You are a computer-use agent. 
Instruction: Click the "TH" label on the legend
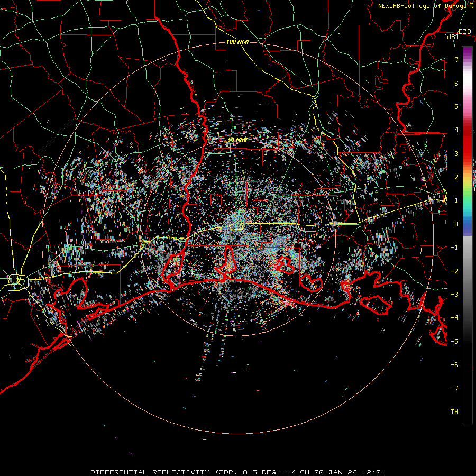pos(454,412)
